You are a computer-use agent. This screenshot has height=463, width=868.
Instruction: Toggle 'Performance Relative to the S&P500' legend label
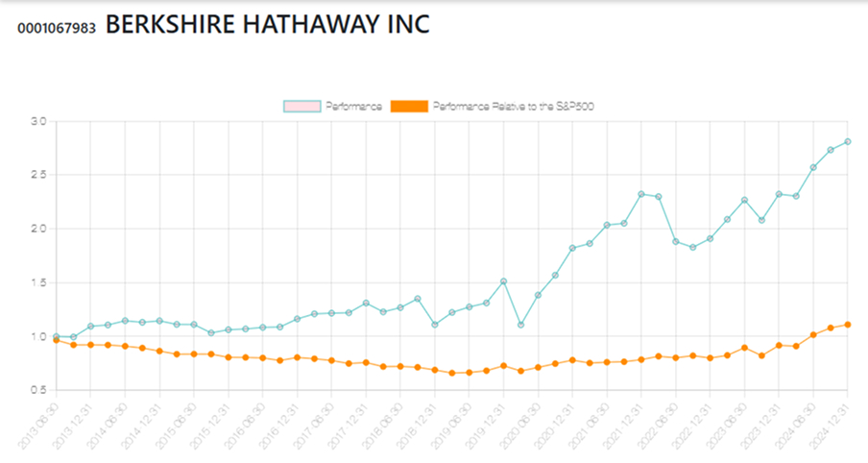point(513,107)
